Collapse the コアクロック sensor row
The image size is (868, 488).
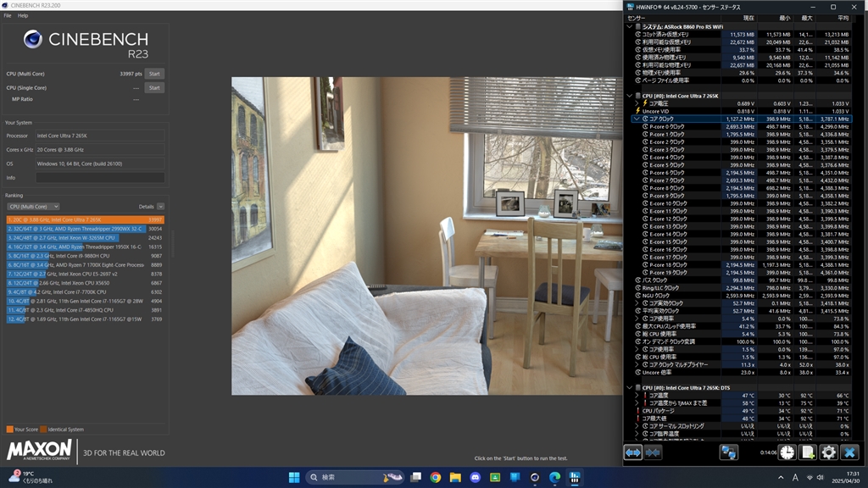tap(637, 119)
